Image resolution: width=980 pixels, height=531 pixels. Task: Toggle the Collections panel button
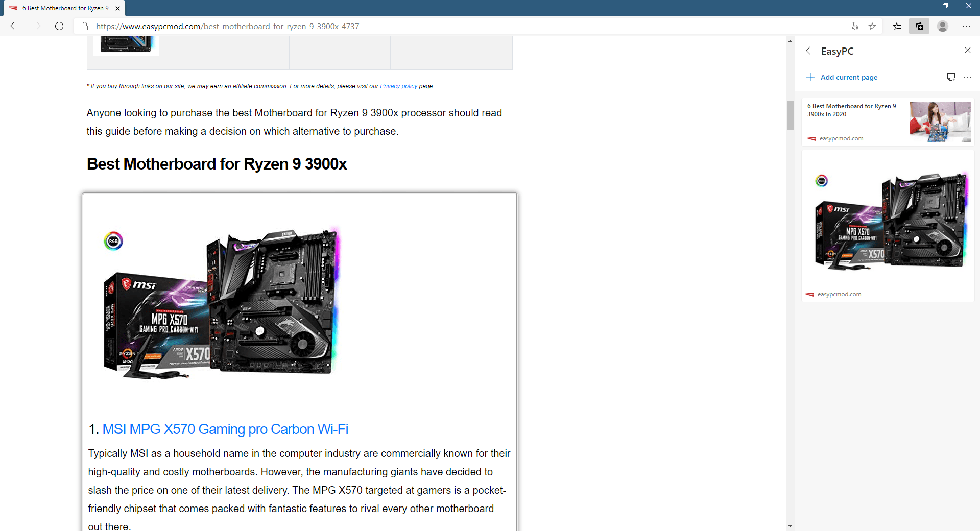tap(919, 26)
